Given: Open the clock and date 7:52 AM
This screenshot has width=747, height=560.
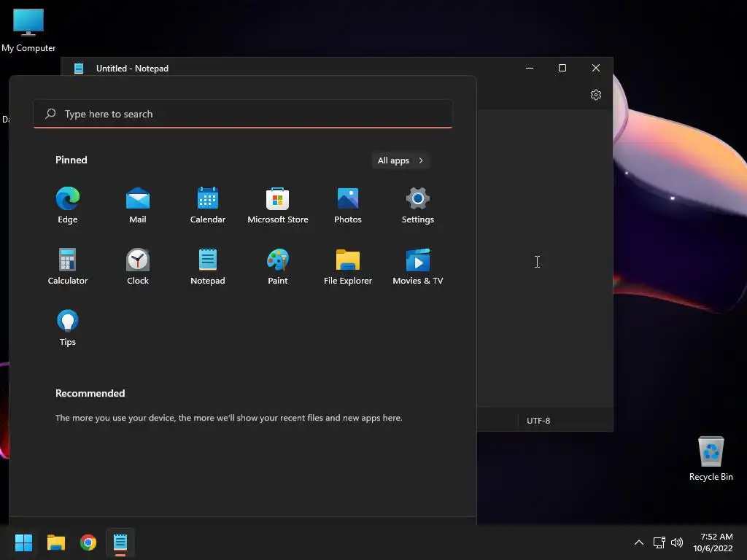Looking at the screenshot, I should (x=713, y=542).
